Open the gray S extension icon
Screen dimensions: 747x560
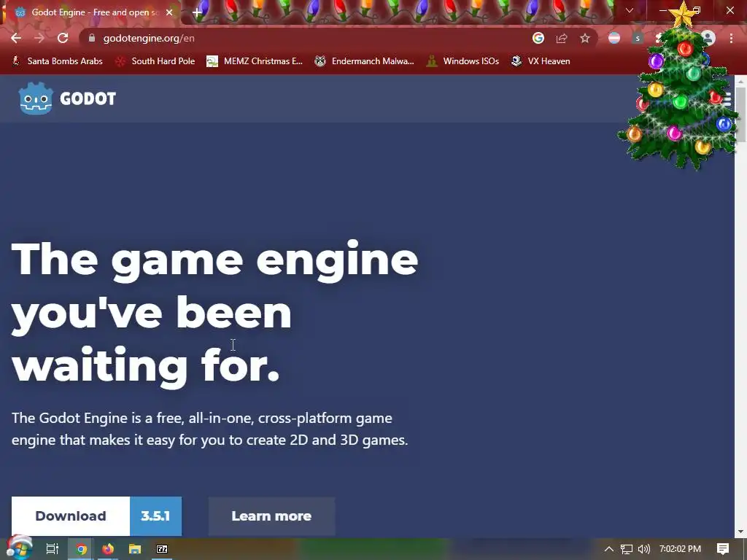tap(638, 38)
